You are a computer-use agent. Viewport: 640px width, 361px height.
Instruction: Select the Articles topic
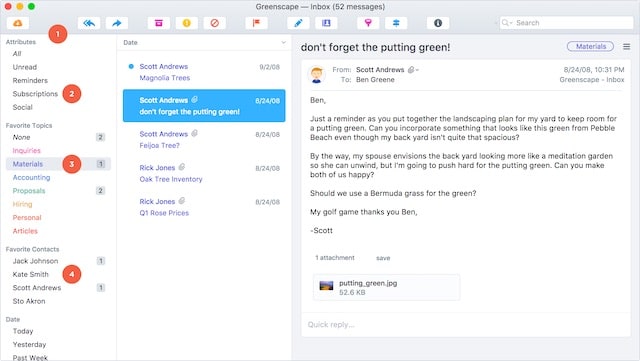[x=25, y=231]
